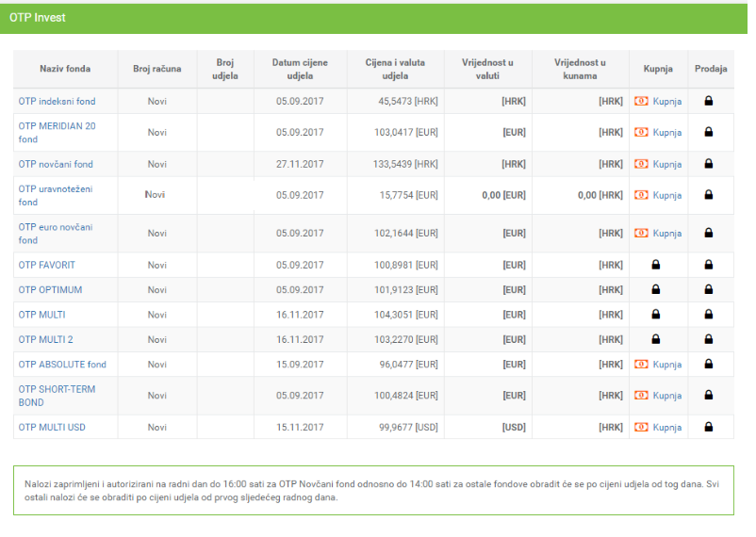Click the Datum cijene udjela column header
This screenshot has height=537, width=756.
[x=300, y=70]
